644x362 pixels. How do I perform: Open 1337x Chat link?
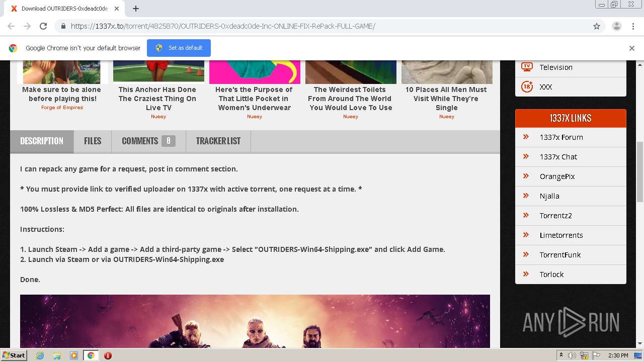tap(558, 157)
